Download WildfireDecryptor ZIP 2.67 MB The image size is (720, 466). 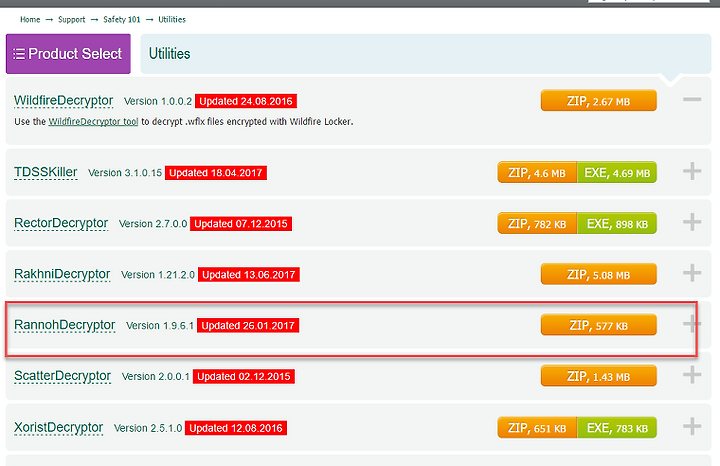(x=598, y=101)
